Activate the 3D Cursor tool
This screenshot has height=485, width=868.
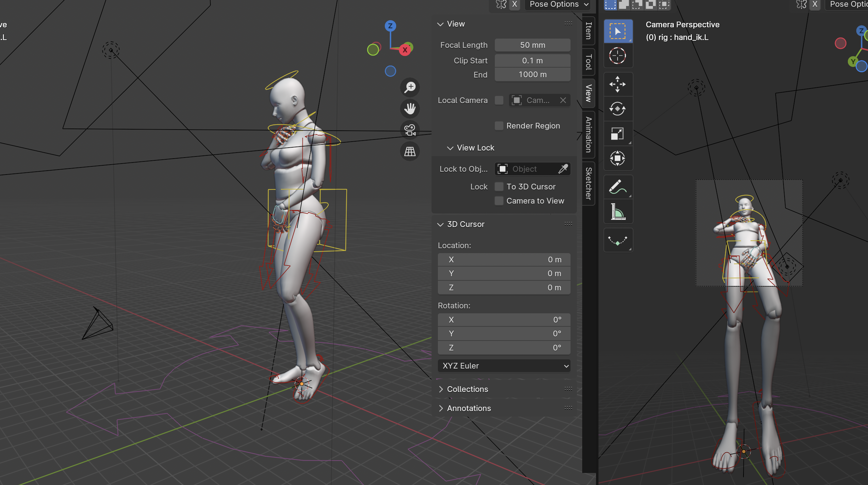point(618,56)
